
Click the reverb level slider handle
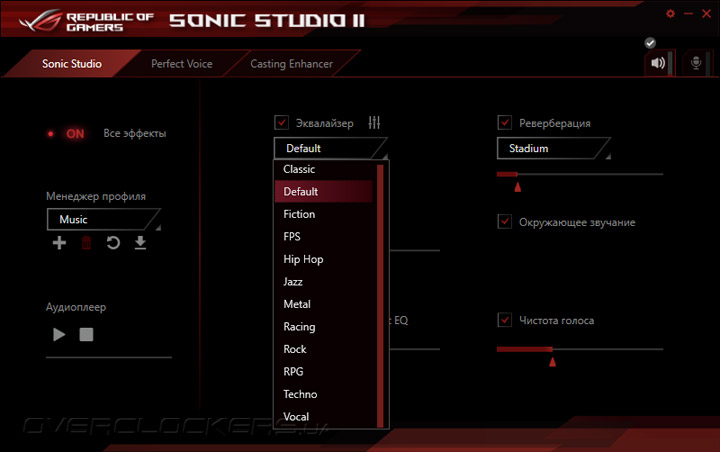518,187
